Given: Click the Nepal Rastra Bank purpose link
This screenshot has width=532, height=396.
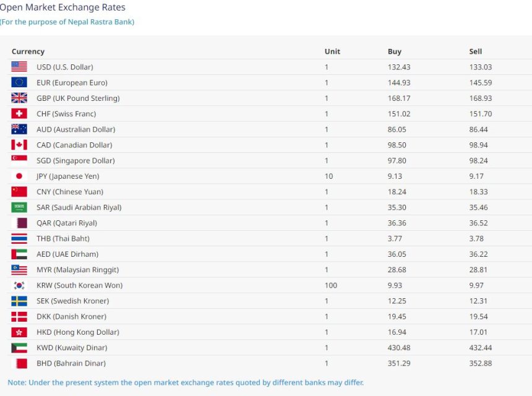Looking at the screenshot, I should coord(67,22).
